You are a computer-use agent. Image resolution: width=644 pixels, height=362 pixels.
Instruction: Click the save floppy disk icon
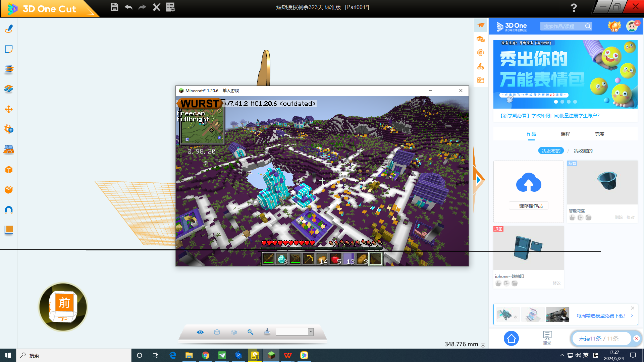[114, 7]
